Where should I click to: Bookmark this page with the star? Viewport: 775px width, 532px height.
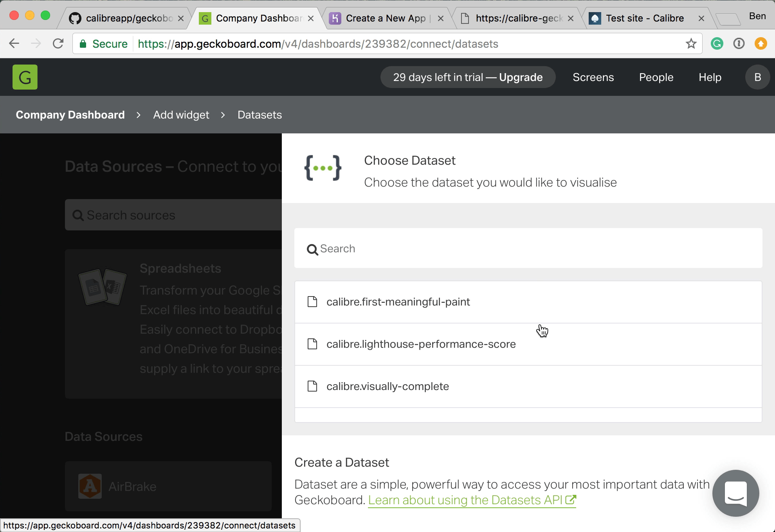[691, 43]
